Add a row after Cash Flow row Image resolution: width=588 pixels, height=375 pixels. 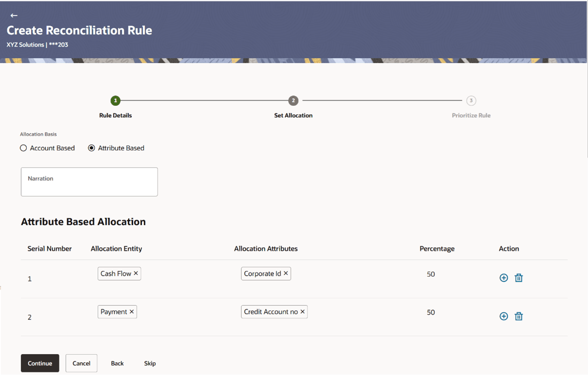tap(504, 278)
